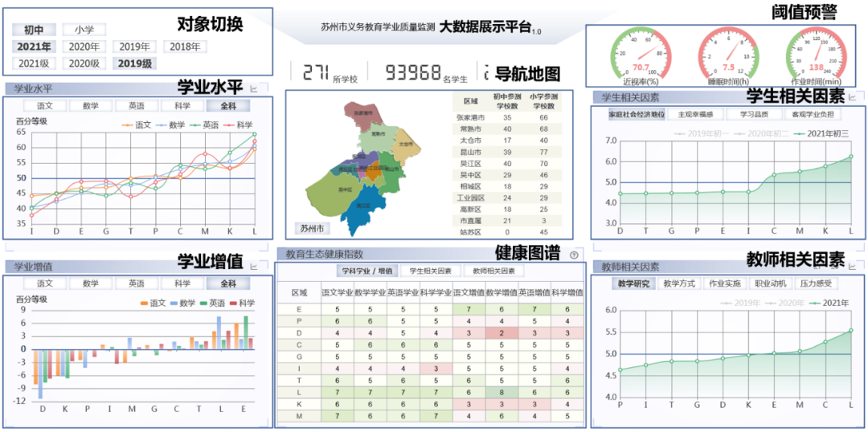Click the 作业时间(min) gauge
Screen dimensions: 868x432
(x=816, y=56)
